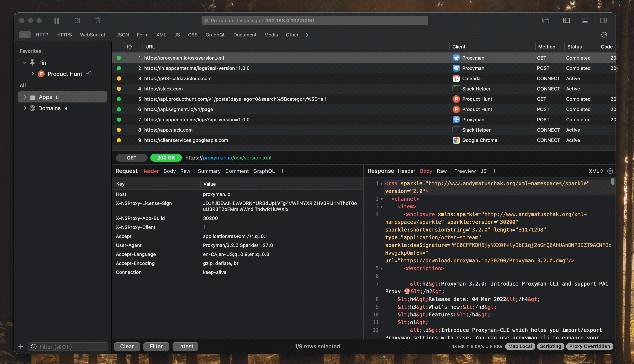Open the Response Treeview tab
Viewport: 634px width, 364px height.
465,171
